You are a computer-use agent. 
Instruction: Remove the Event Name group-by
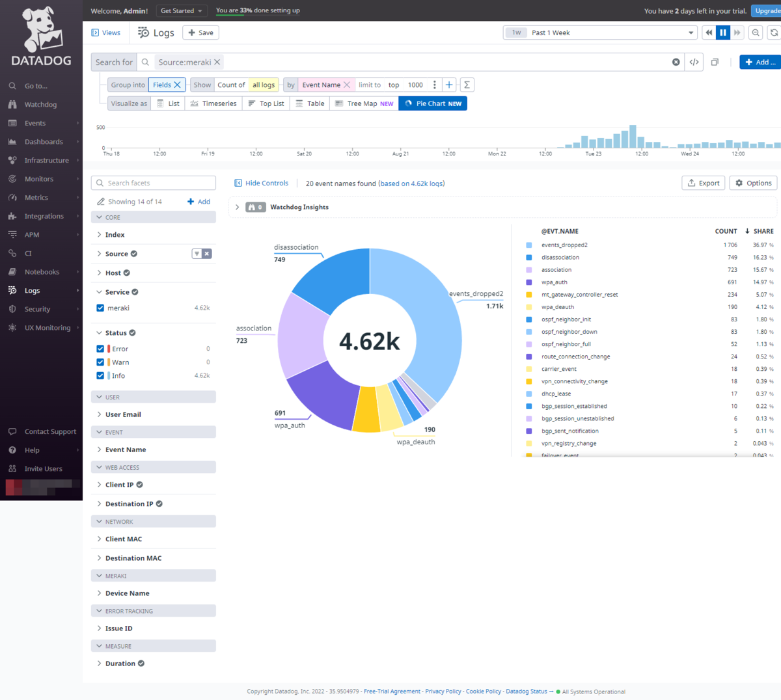347,85
